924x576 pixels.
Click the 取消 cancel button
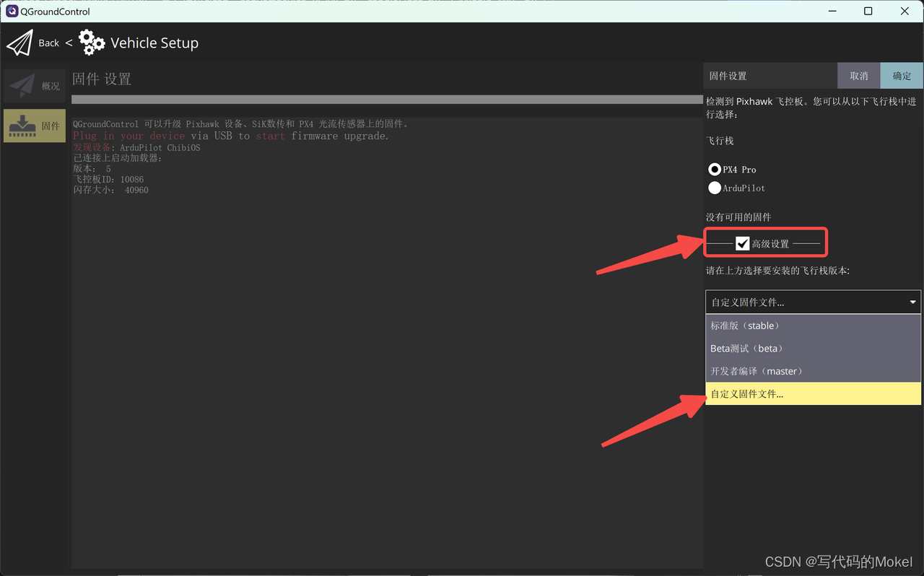859,76
